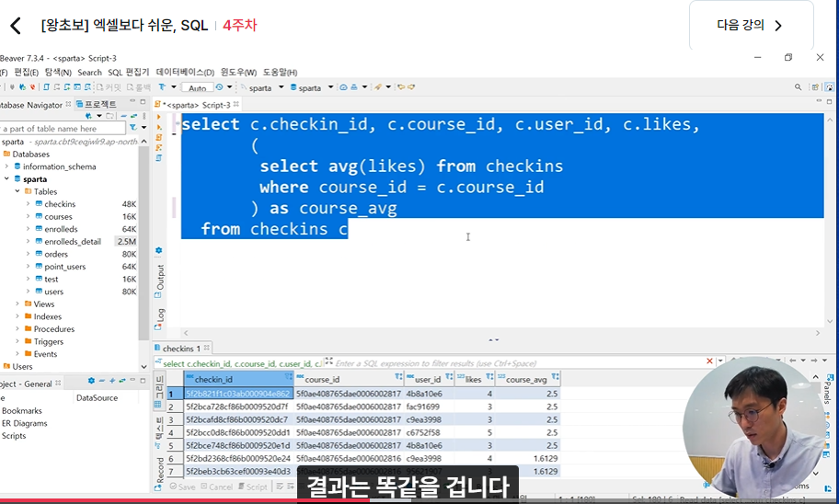Image resolution: width=839 pixels, height=504 pixels.
Task: Collapse the sparta database node
Action: coord(6,178)
